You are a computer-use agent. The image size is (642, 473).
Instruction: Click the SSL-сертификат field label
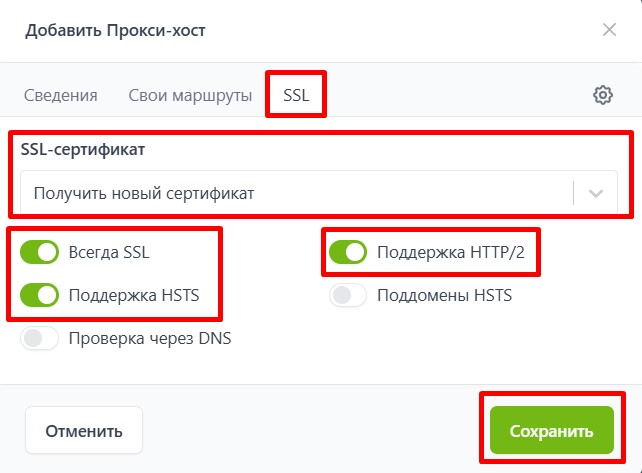point(83,149)
